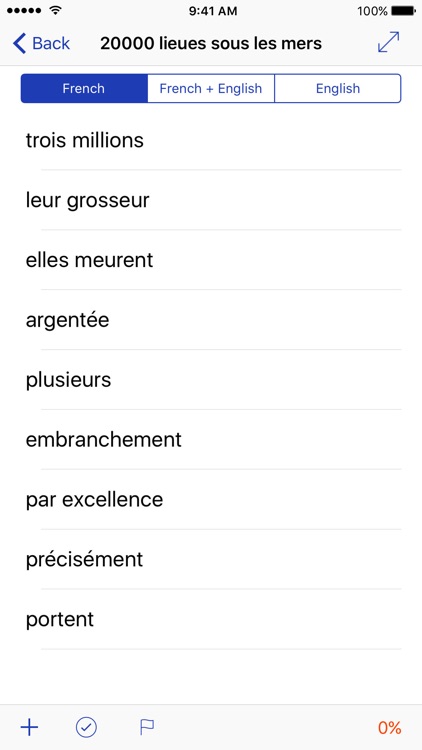Tap the flag icon in bottom toolbar
The image size is (422, 750).
click(x=146, y=728)
